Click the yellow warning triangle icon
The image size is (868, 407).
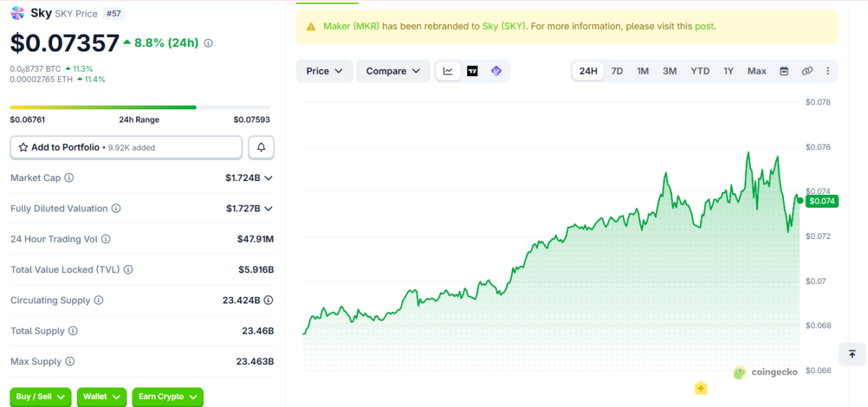pyautogui.click(x=311, y=26)
